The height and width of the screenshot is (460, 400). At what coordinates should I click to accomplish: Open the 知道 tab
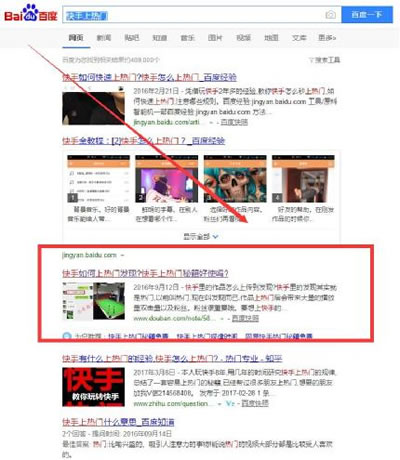pos(160,38)
